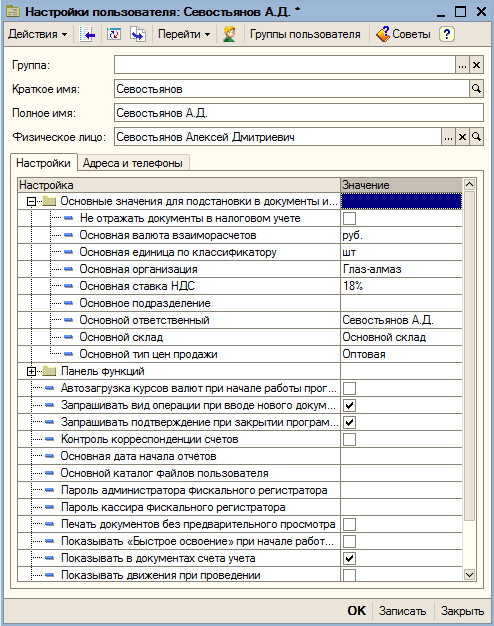This screenshot has height=626, width=494.
Task: Clear the Физическое лицо field with X
Action: point(462,137)
